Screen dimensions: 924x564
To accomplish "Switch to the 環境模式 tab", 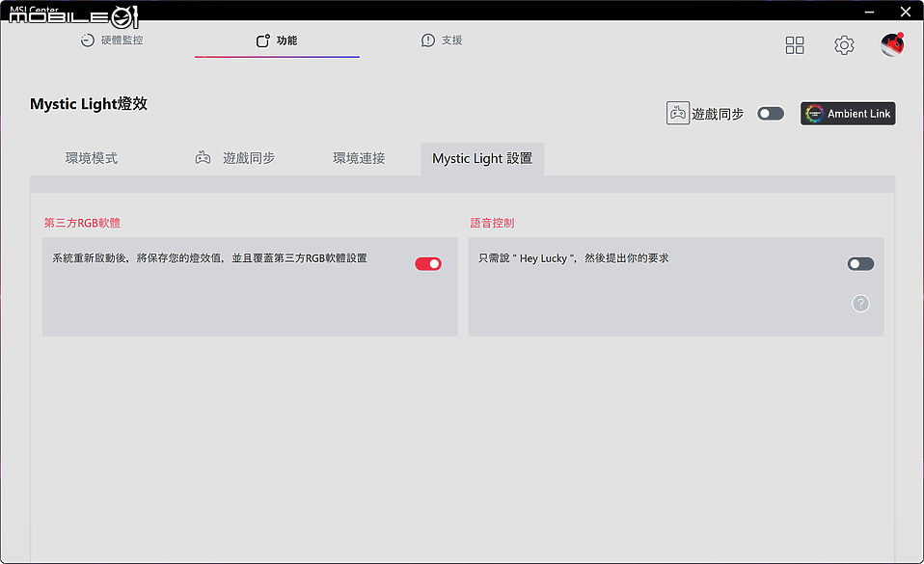I will coord(92,158).
